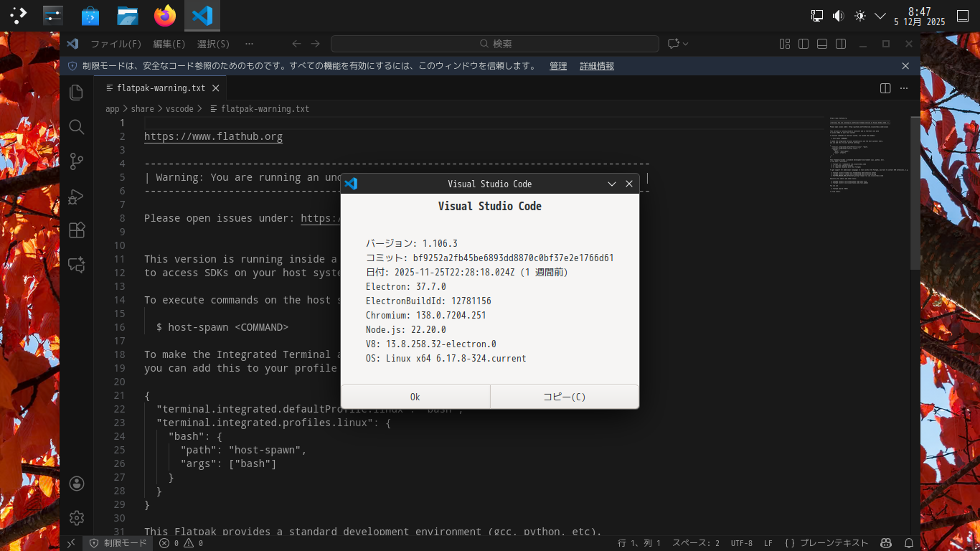980x551 pixels.
Task: Open the https://www.flathub.org link
Action: tap(214, 136)
